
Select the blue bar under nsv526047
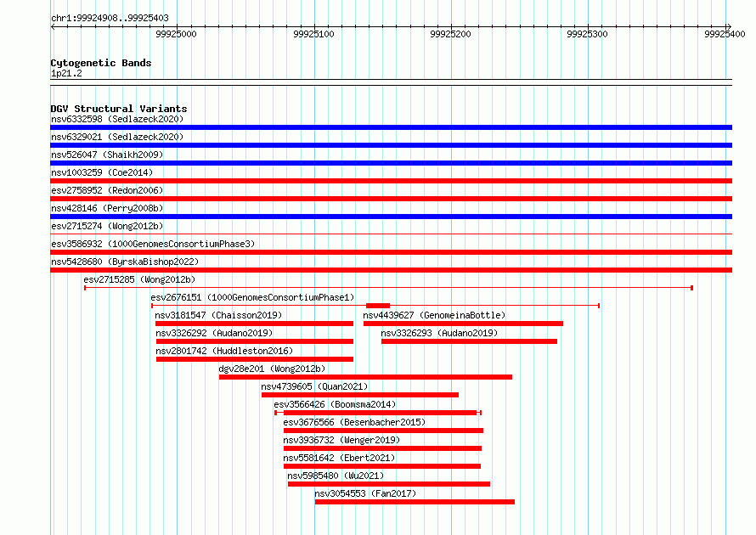pyautogui.click(x=391, y=163)
